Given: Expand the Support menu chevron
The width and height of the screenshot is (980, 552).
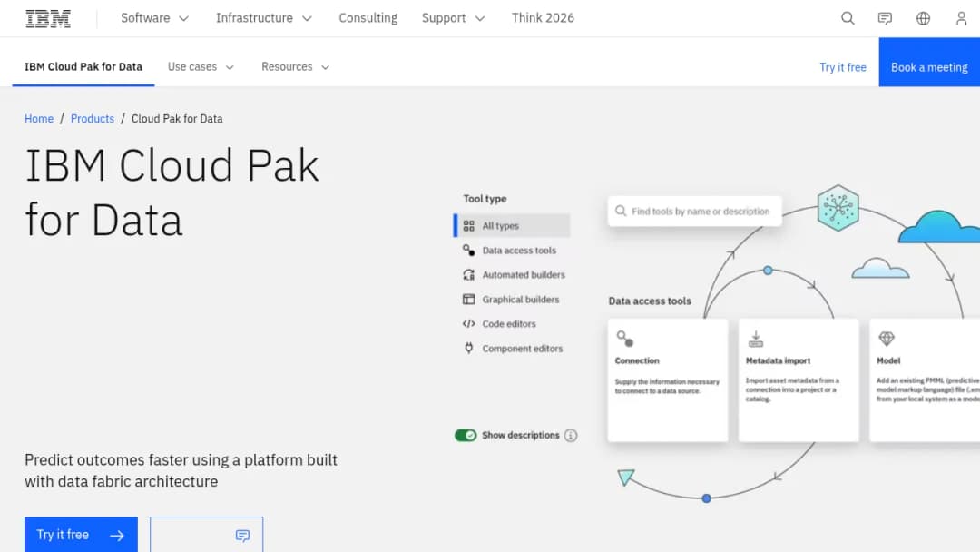Looking at the screenshot, I should tap(480, 19).
